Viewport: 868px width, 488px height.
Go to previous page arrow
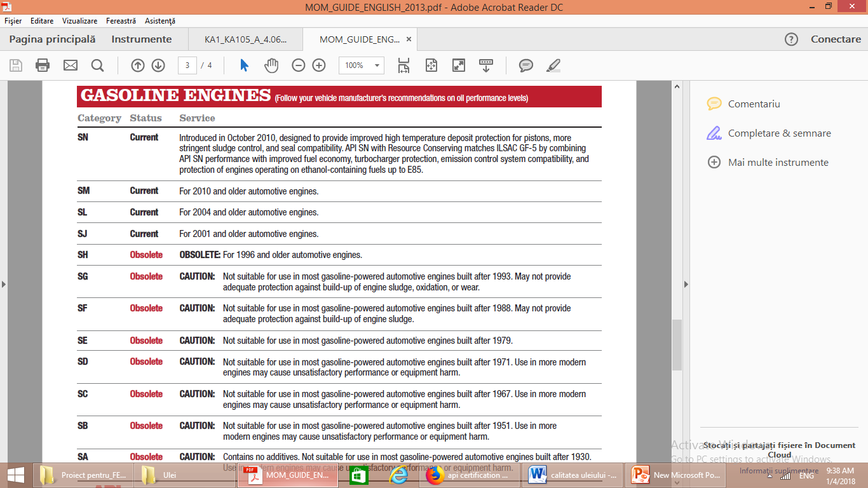pyautogui.click(x=138, y=65)
